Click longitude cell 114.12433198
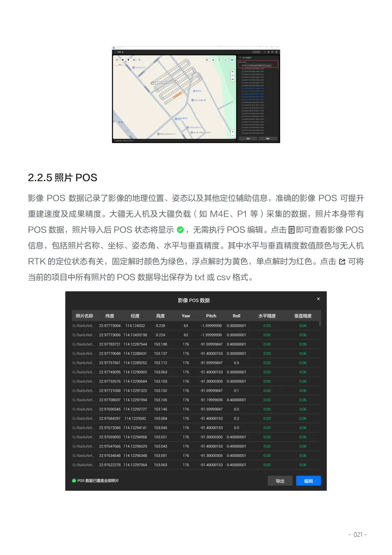This screenshot has width=392, height=555. (135, 335)
